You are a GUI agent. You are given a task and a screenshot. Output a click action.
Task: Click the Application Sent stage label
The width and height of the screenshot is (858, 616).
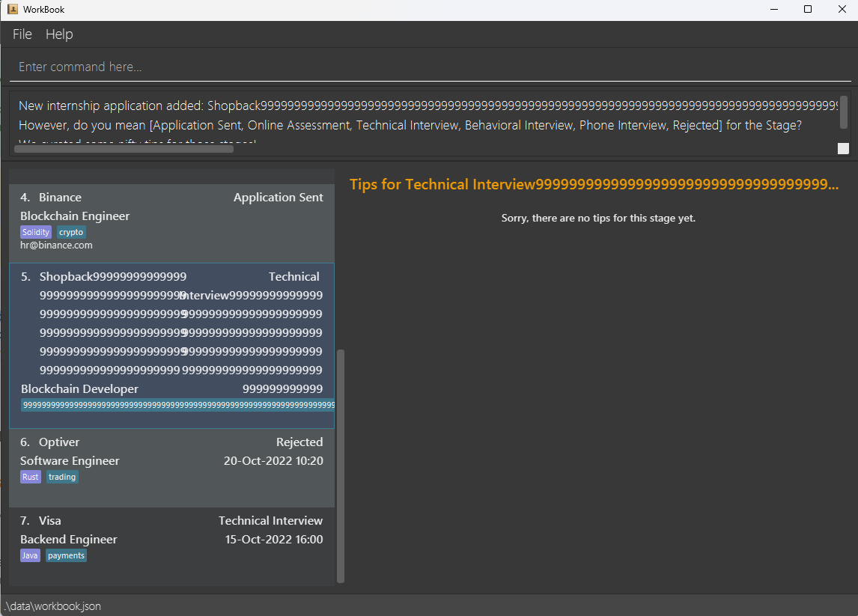pyautogui.click(x=278, y=198)
